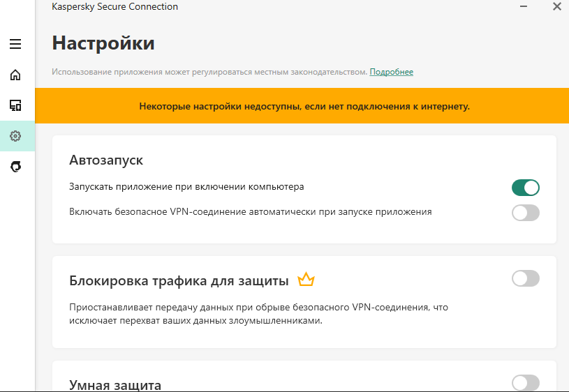Click the Блокировка трафика для защиты heading

[179, 280]
